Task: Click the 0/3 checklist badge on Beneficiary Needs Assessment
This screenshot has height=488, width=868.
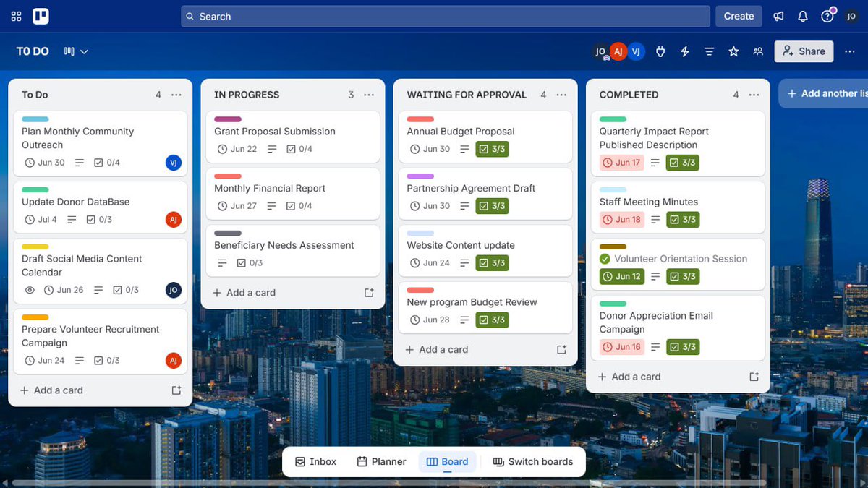Action: (250, 263)
